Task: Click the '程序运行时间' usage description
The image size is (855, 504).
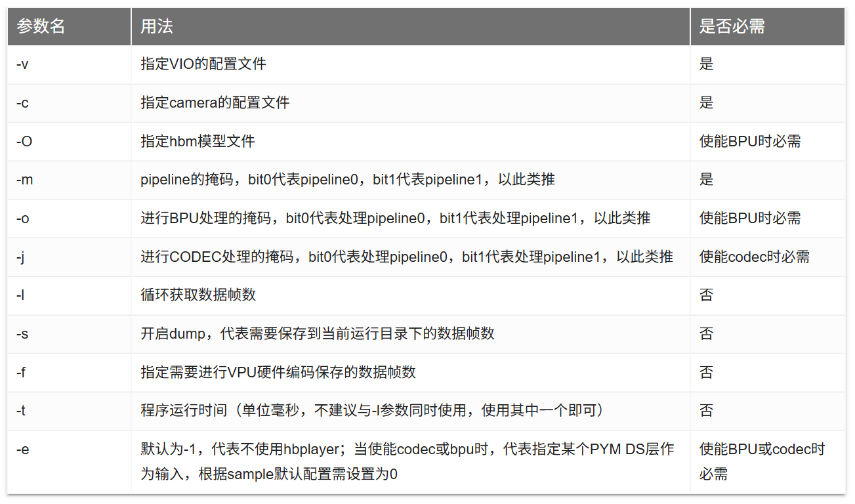Action: click(372, 411)
